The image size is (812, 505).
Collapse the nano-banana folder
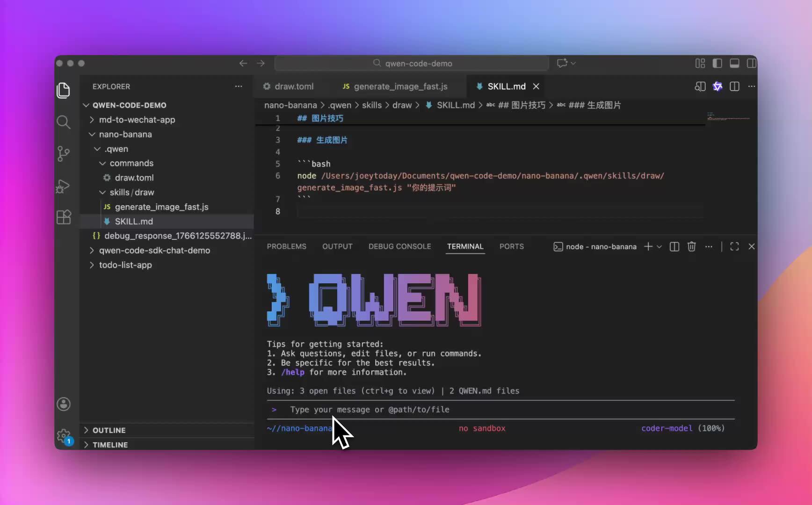point(167,134)
